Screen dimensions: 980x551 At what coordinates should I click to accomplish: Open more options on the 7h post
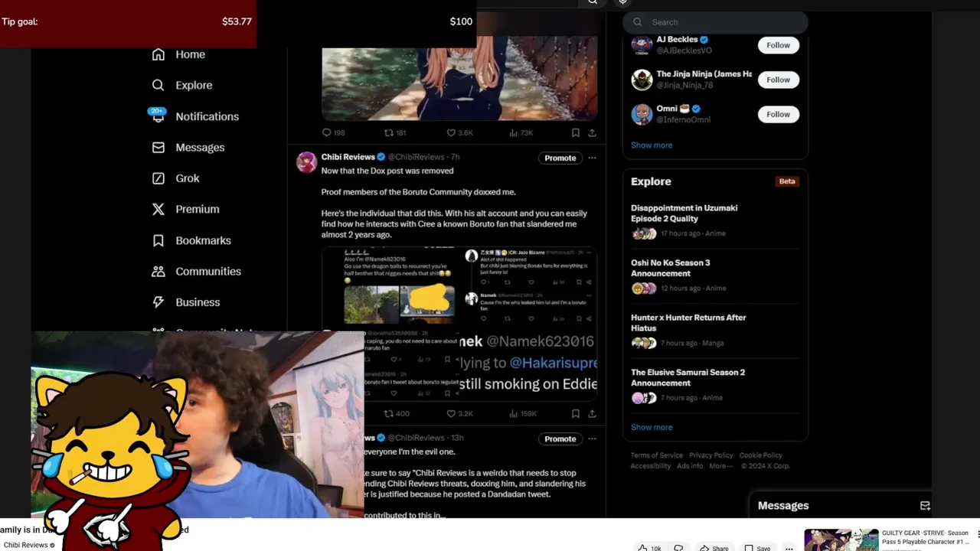tap(592, 158)
